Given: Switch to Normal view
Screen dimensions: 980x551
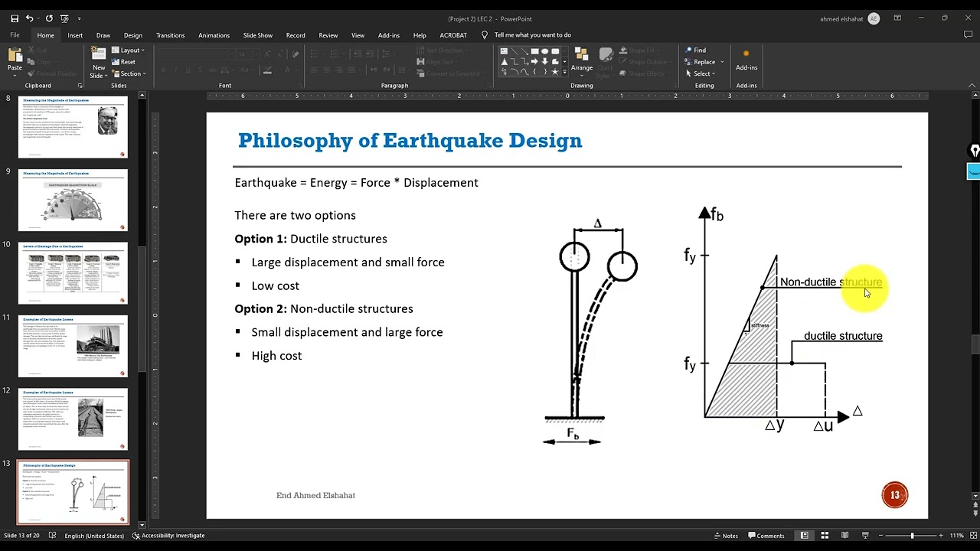Looking at the screenshot, I should [805, 536].
